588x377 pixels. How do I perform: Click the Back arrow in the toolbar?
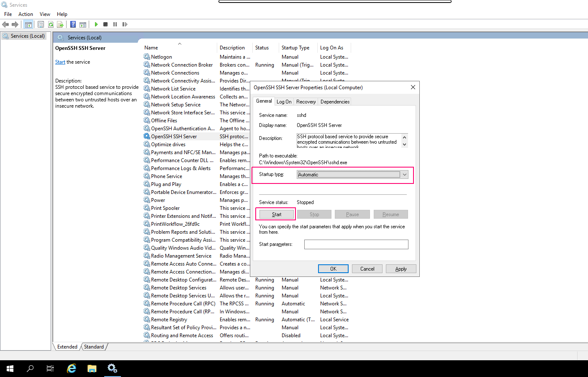(5, 24)
